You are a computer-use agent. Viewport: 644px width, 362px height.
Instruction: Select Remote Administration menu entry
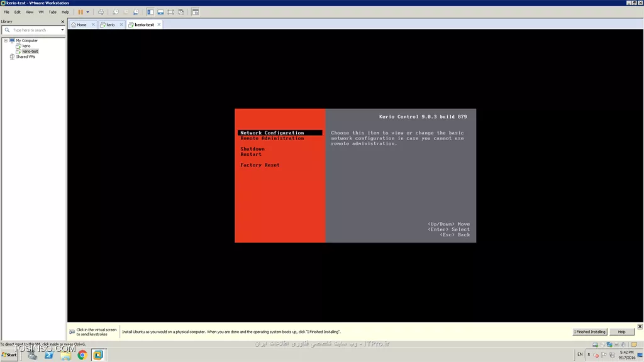coord(272,138)
